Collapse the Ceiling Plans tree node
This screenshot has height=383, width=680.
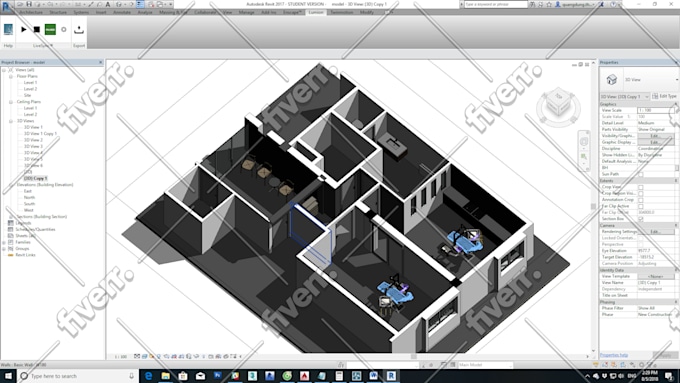(11, 102)
